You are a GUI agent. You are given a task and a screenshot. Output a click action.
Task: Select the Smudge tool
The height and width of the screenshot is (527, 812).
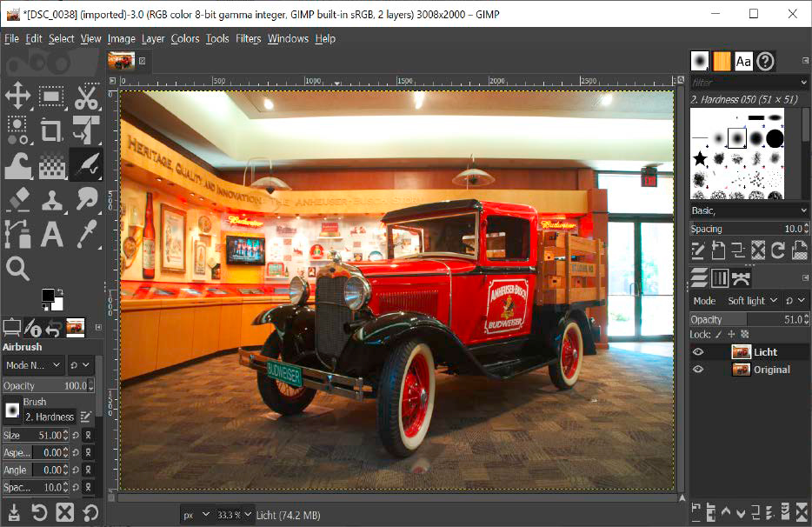(86, 198)
